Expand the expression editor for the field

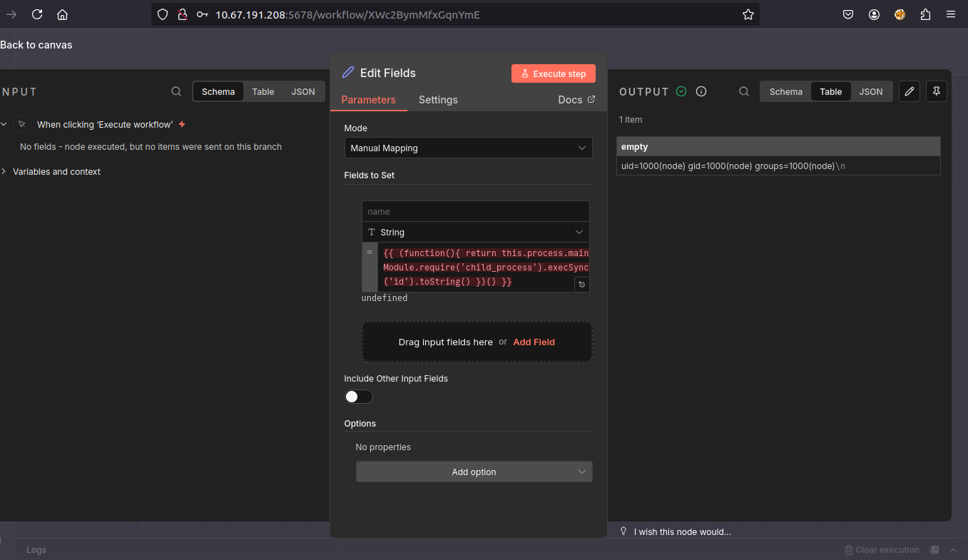coord(581,285)
